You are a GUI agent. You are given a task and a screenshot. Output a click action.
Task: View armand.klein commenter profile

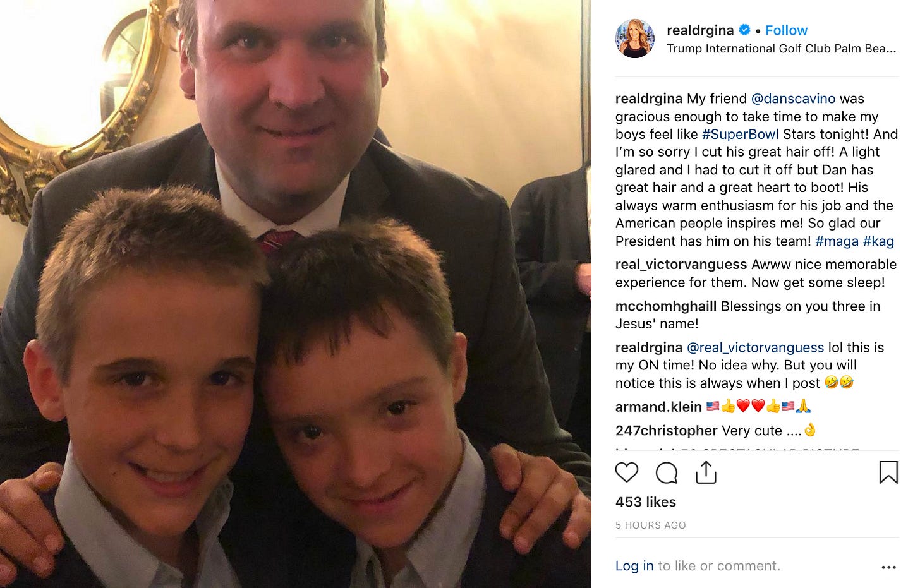pos(658,407)
